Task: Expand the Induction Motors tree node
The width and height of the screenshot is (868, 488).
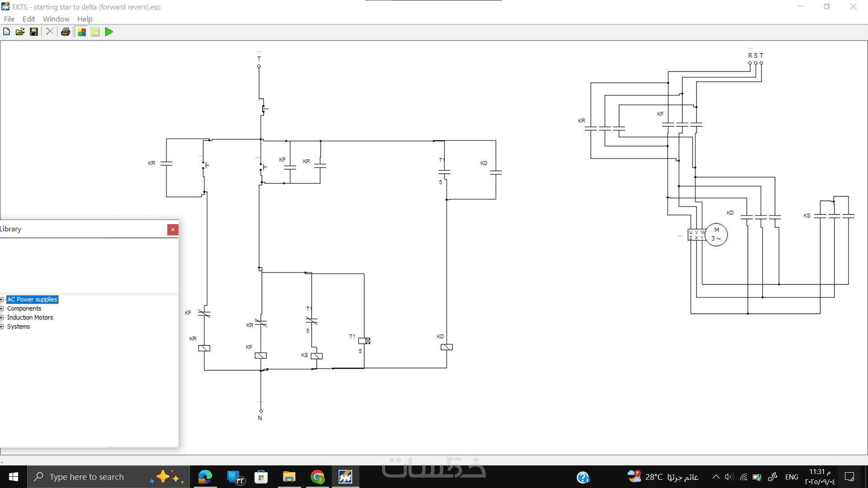Action: coord(2,318)
